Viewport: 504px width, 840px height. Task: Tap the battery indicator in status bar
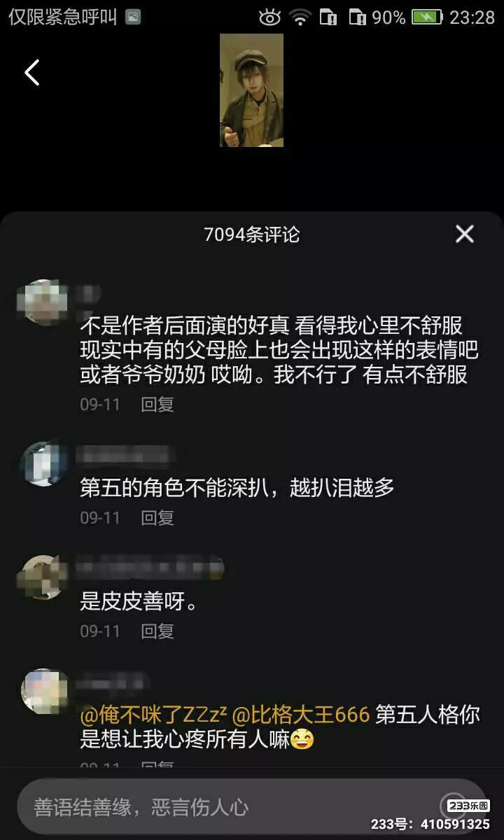click(x=427, y=17)
